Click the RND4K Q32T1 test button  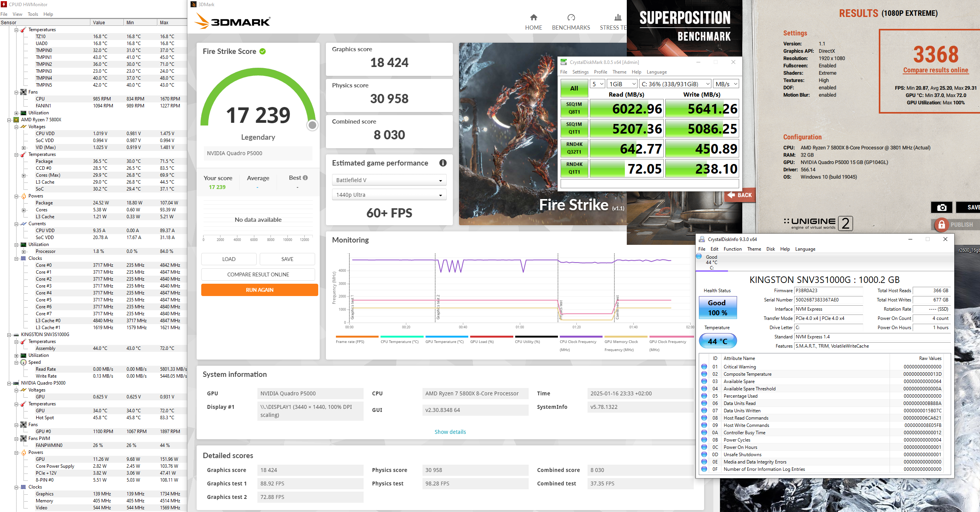[x=574, y=148]
